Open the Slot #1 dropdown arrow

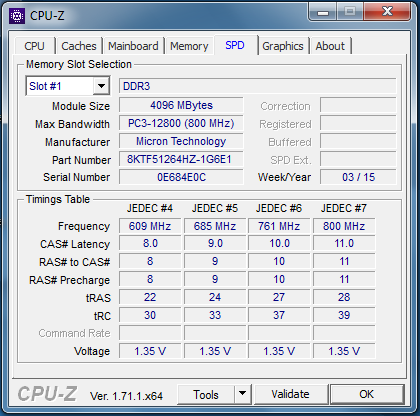(x=101, y=86)
